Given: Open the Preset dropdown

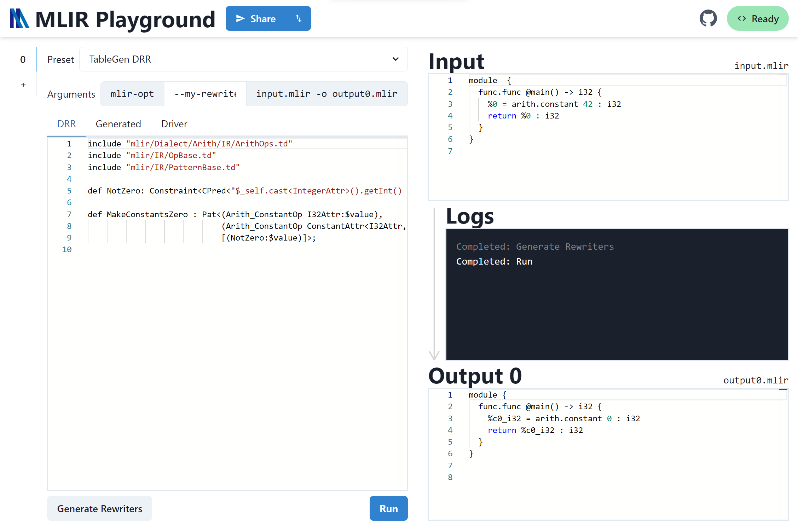Looking at the screenshot, I should tap(243, 59).
